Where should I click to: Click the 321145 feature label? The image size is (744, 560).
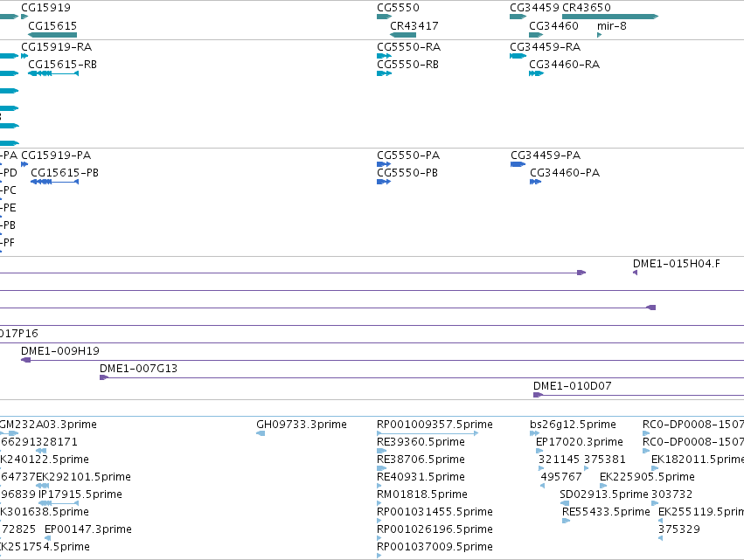[x=559, y=460]
